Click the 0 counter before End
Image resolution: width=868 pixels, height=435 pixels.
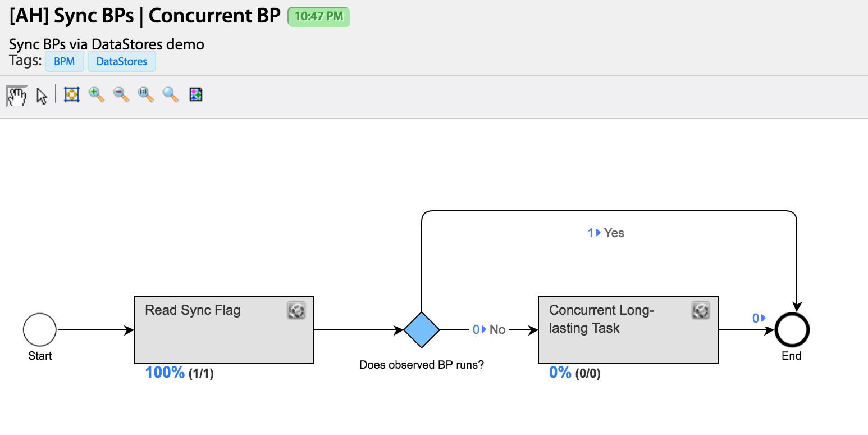coord(759,318)
